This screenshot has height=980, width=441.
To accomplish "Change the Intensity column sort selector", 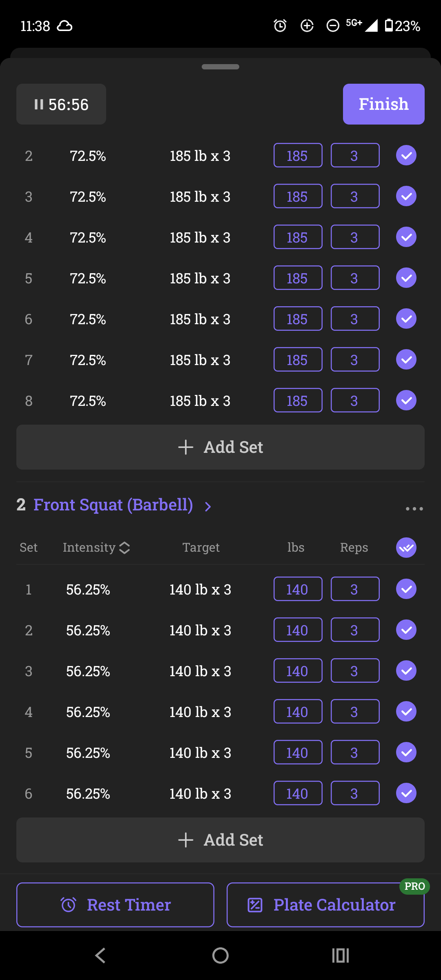I will (x=96, y=548).
